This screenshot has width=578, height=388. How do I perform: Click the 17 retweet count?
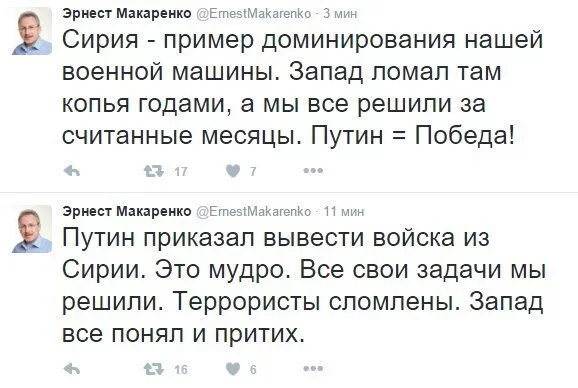coord(181,171)
